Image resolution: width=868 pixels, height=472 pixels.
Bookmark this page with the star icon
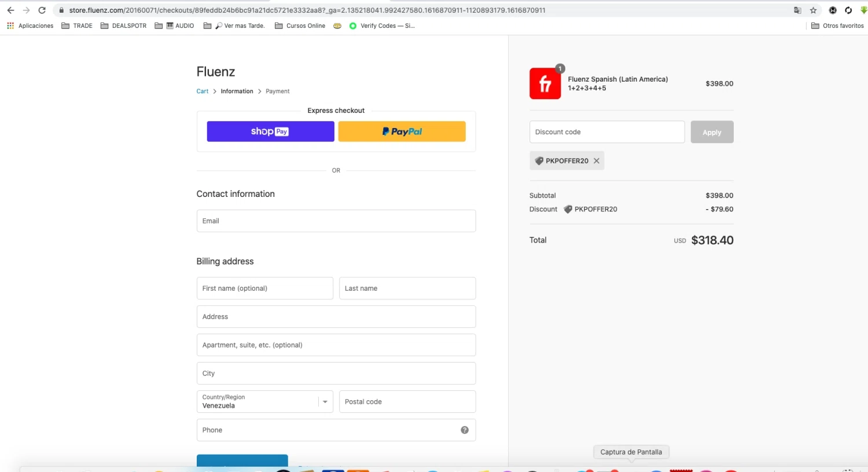[x=813, y=10]
